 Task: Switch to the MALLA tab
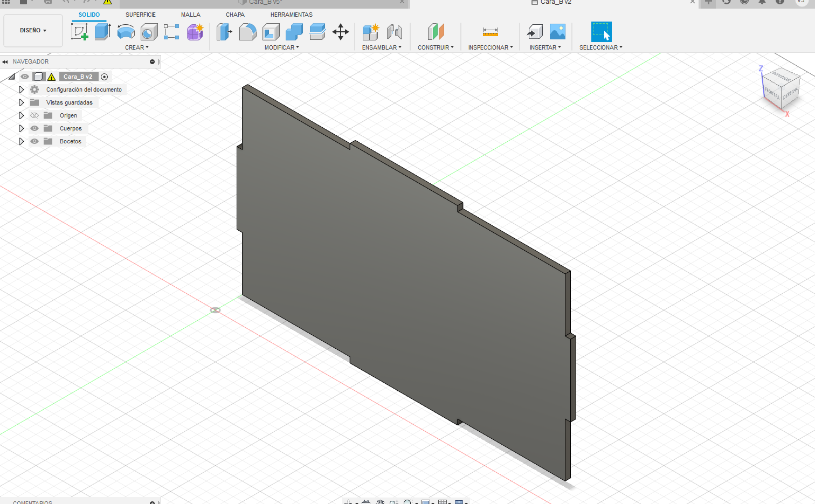pos(191,15)
